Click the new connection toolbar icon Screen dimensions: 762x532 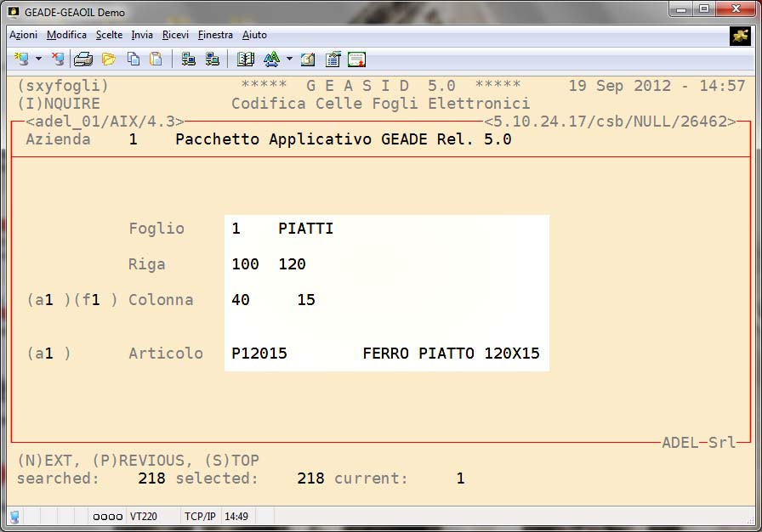click(21, 59)
